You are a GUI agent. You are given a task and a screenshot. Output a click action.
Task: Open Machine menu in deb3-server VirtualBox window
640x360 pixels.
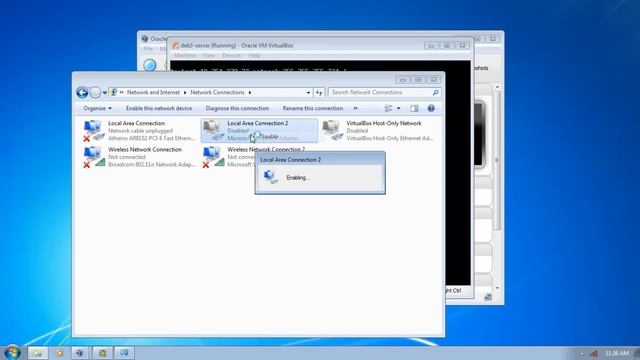(x=184, y=56)
